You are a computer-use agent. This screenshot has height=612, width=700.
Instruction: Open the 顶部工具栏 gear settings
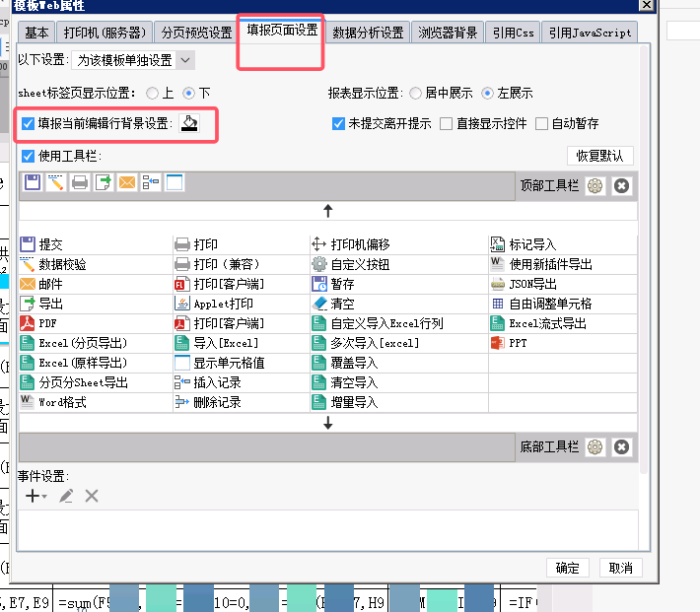595,185
